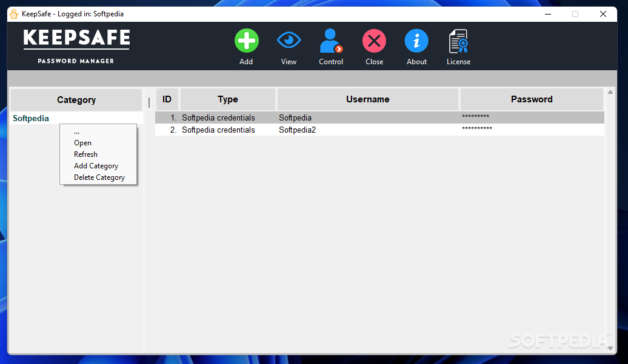The height and width of the screenshot is (364, 628).
Task: Click the Softpedia2 username cell
Action: coord(297,130)
